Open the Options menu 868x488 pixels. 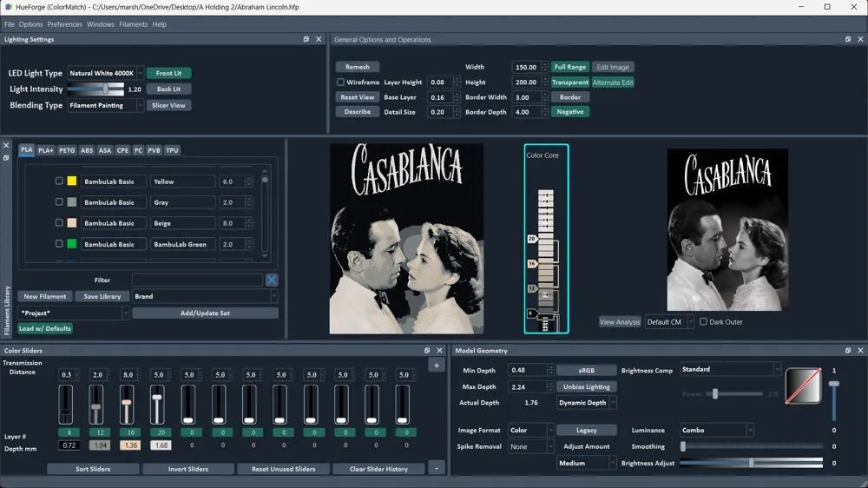point(30,24)
